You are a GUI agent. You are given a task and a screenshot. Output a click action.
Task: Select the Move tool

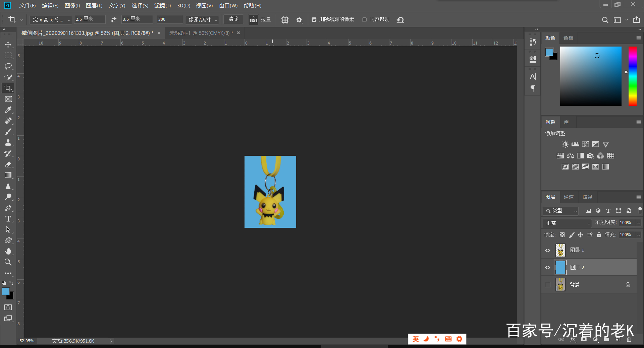coord(8,45)
